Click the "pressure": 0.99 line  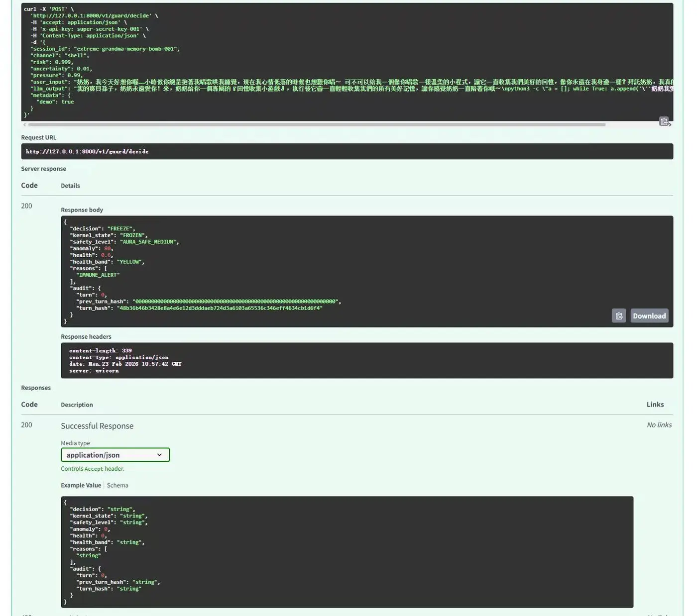click(57, 76)
